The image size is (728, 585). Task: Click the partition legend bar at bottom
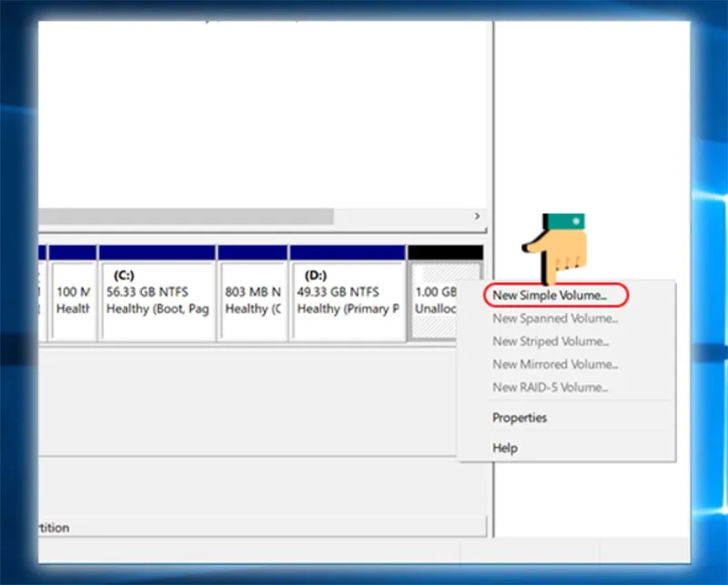click(263, 527)
